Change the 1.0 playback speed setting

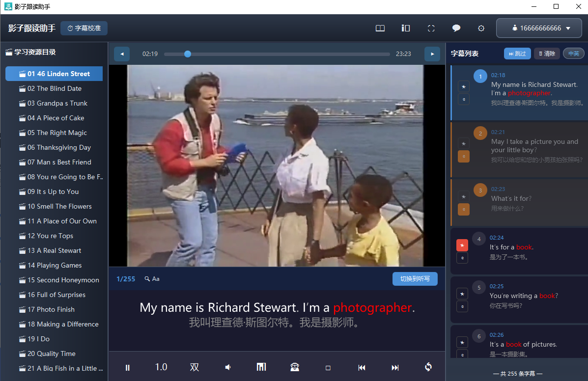point(161,367)
